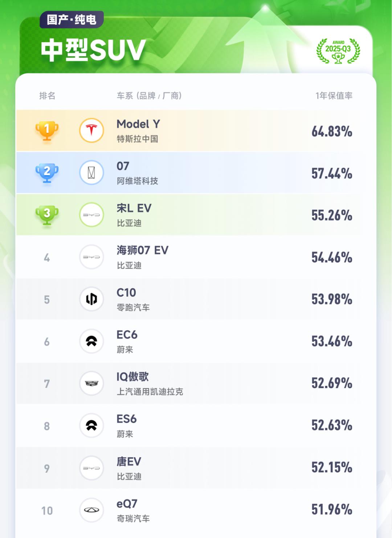Click the NIO logo beside EC6
The height and width of the screenshot is (538, 392).
pyautogui.click(x=91, y=341)
